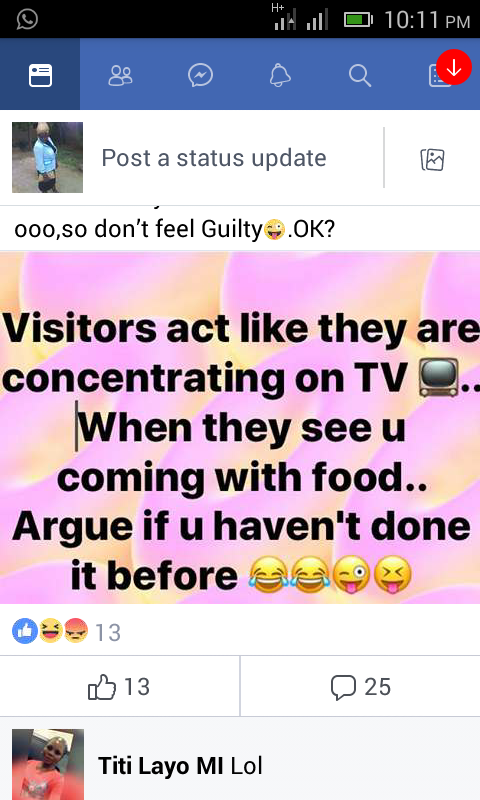Like the post with thumbs-up button
The width and height of the screenshot is (480, 800).
click(119, 686)
